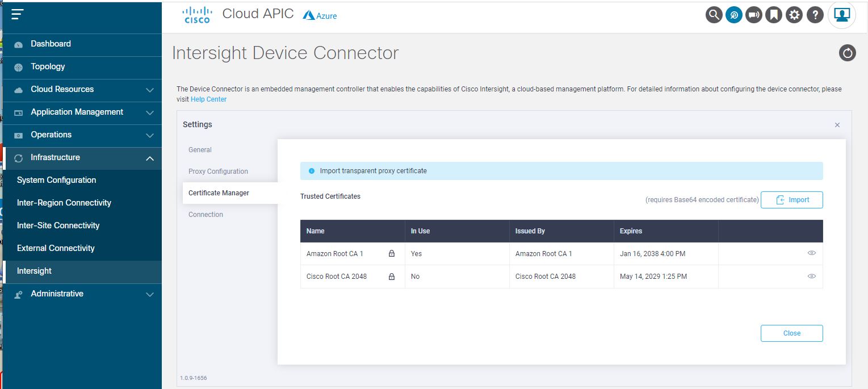This screenshot has width=868, height=389.
Task: Click the Intersight swirl icon in header
Action: point(734,15)
